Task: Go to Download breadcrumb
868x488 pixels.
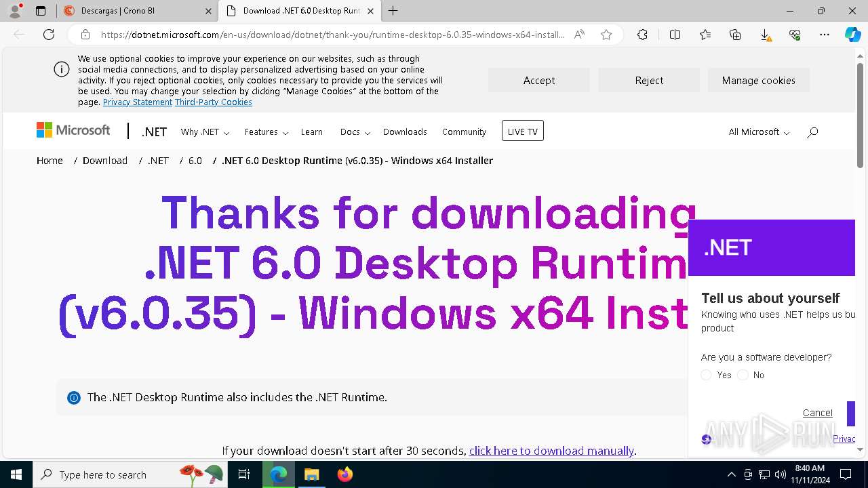Action: pyautogui.click(x=105, y=161)
